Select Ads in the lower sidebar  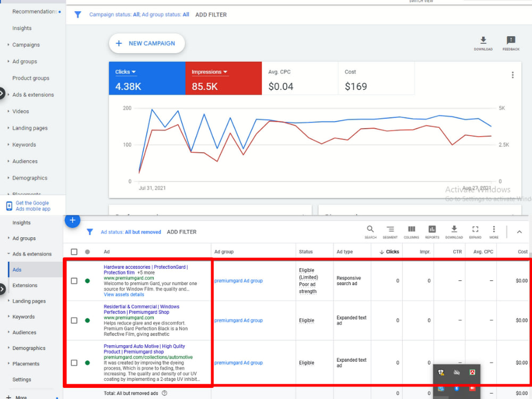point(17,270)
